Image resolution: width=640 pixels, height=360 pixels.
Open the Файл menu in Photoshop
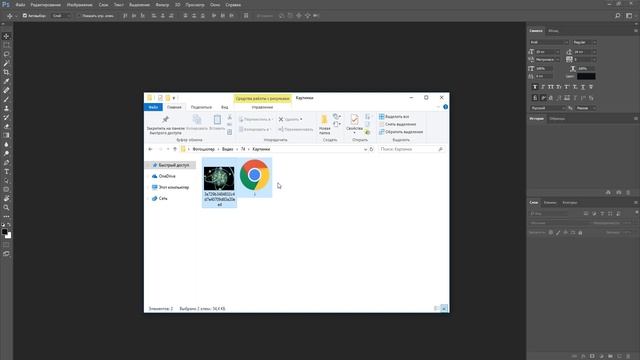[x=20, y=5]
